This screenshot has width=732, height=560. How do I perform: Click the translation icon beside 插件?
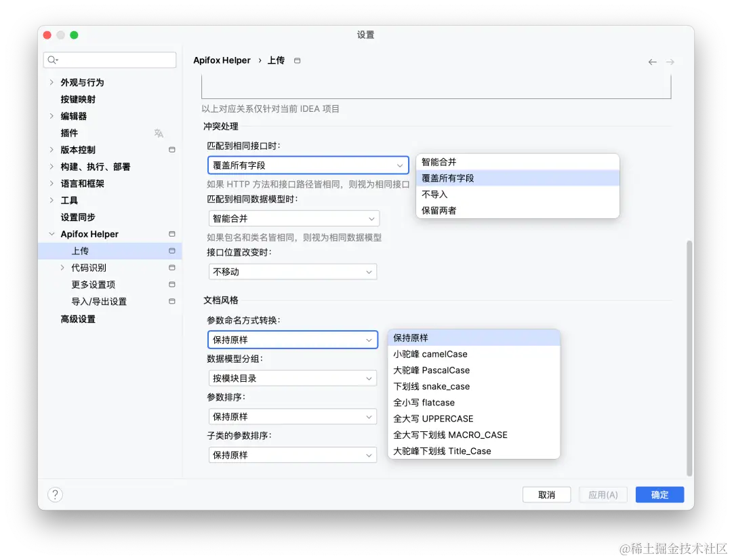159,133
